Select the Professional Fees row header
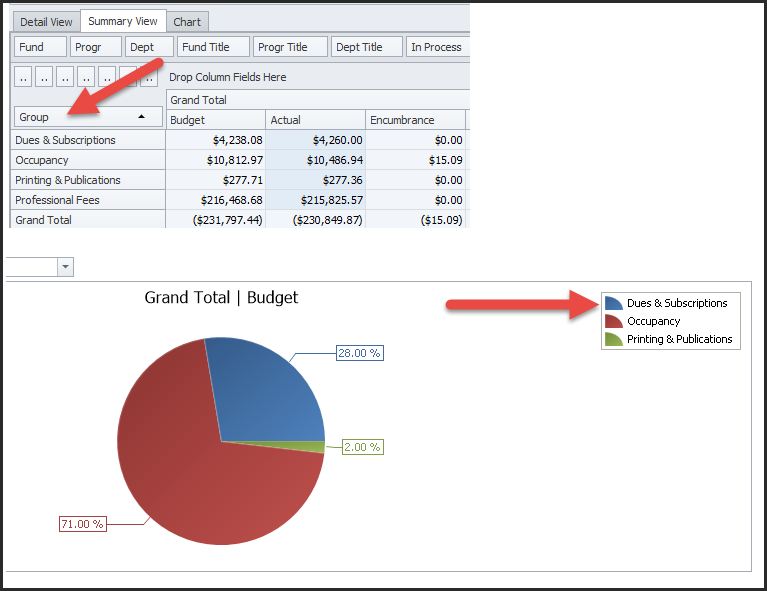 (x=88, y=200)
